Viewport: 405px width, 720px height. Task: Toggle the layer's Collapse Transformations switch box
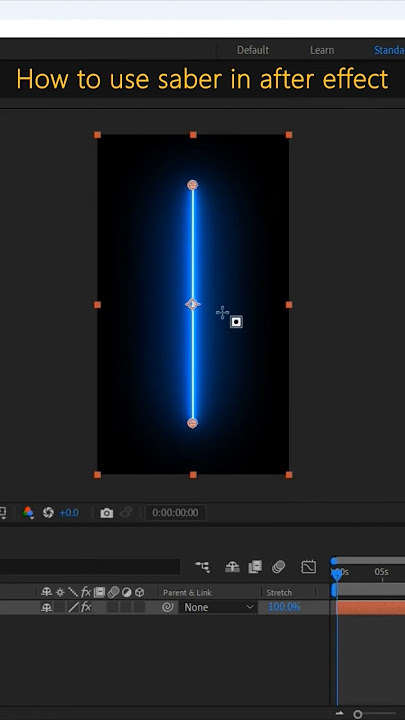click(60, 608)
